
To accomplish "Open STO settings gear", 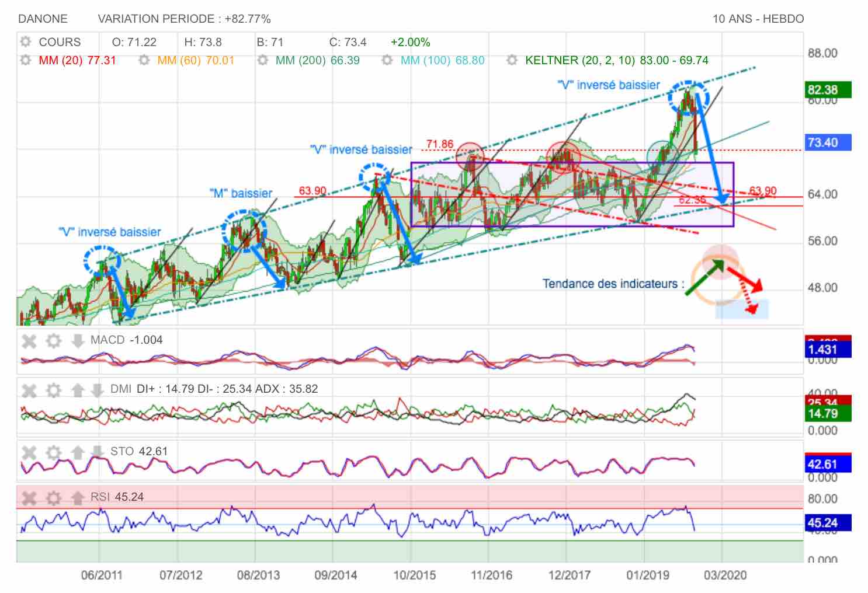I will (x=54, y=452).
